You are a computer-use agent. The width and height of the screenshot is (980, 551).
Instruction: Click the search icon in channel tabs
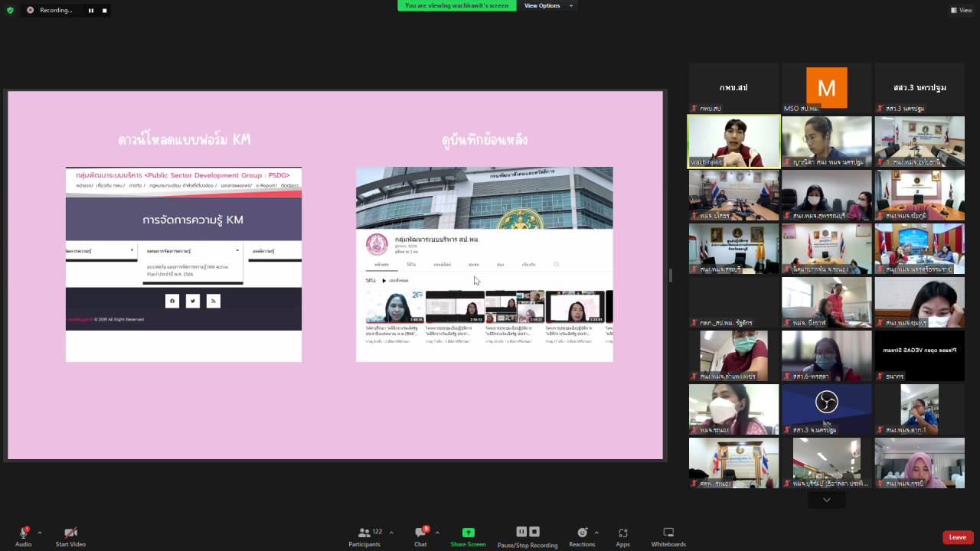557,265
